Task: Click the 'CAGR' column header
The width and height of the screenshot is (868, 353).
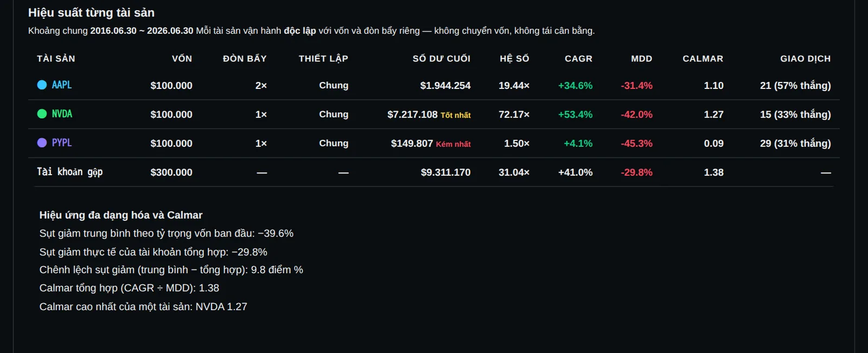Action: (578, 59)
